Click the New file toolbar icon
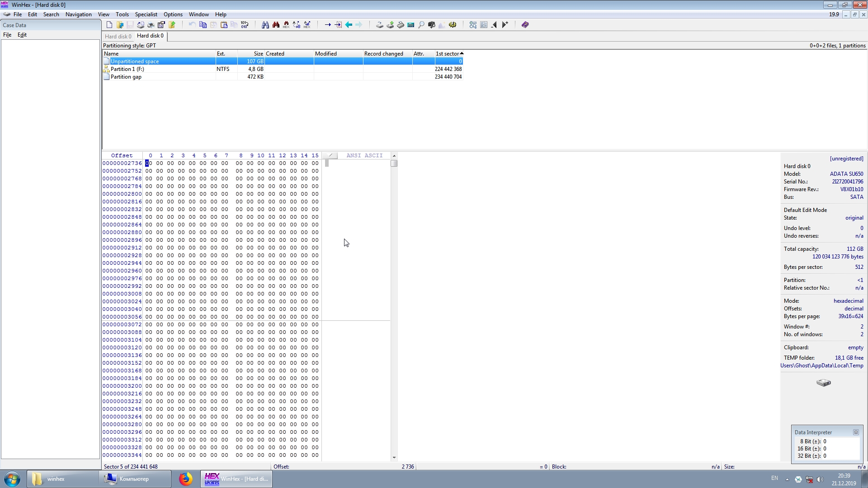The height and width of the screenshot is (488, 868). coord(109,25)
